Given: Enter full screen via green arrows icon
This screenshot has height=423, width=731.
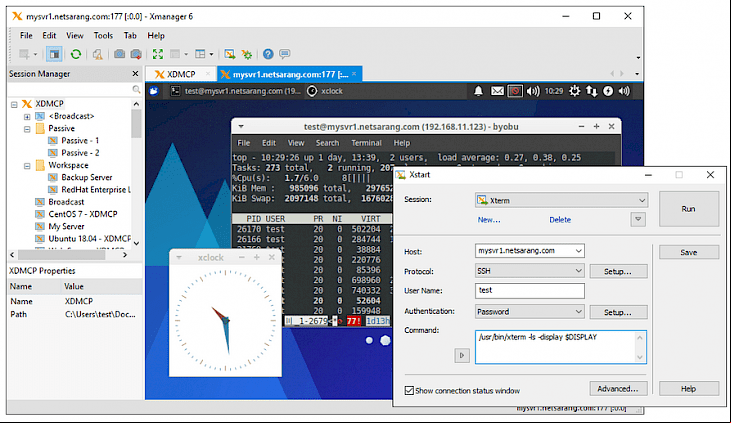Looking at the screenshot, I should pyautogui.click(x=158, y=54).
